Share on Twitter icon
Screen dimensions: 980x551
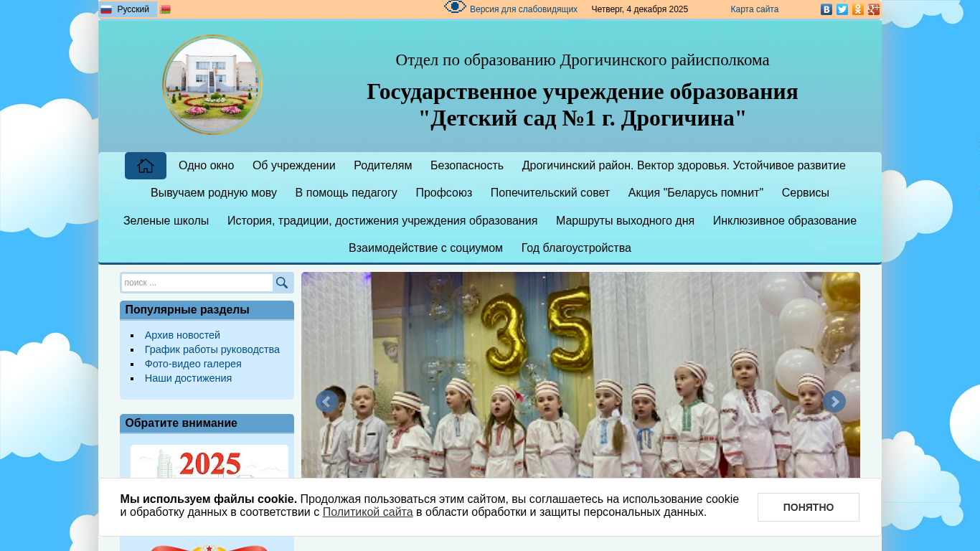point(842,9)
